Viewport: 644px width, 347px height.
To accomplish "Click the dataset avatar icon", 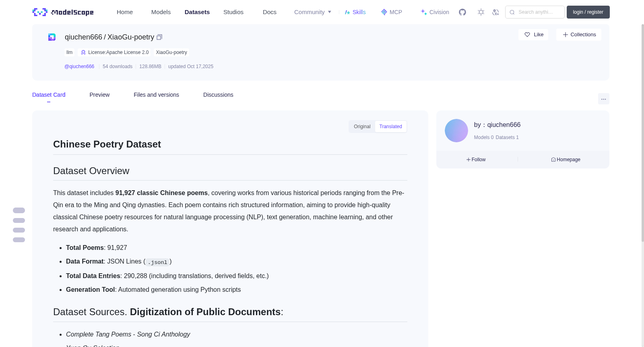I will pos(52,37).
